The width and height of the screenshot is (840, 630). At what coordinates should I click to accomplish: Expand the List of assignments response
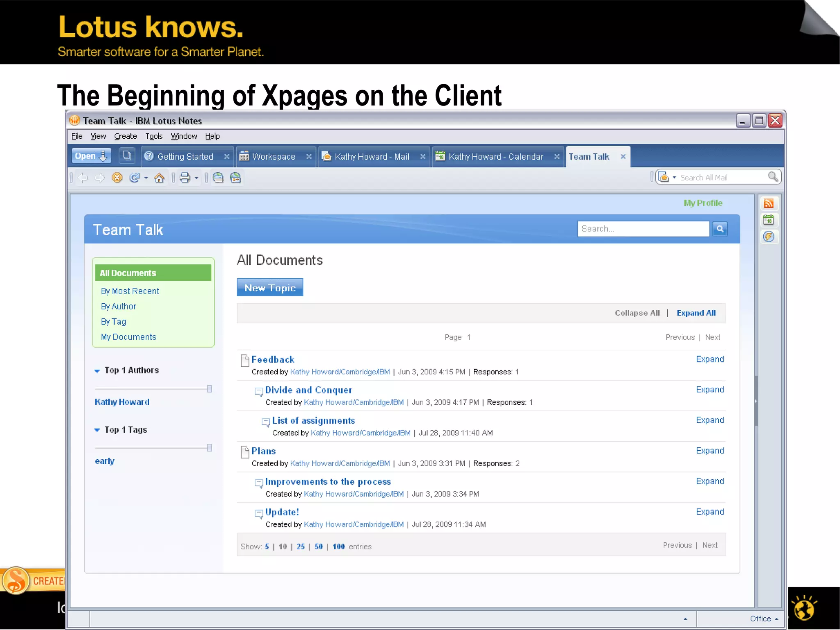point(710,421)
